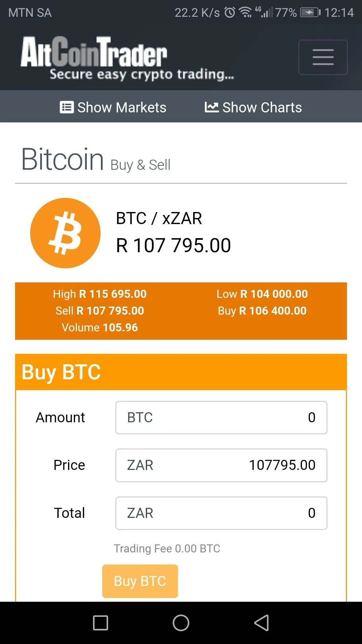Image resolution: width=362 pixels, height=644 pixels.
Task: Tap the Low R 104 000.00 value
Action: click(262, 294)
